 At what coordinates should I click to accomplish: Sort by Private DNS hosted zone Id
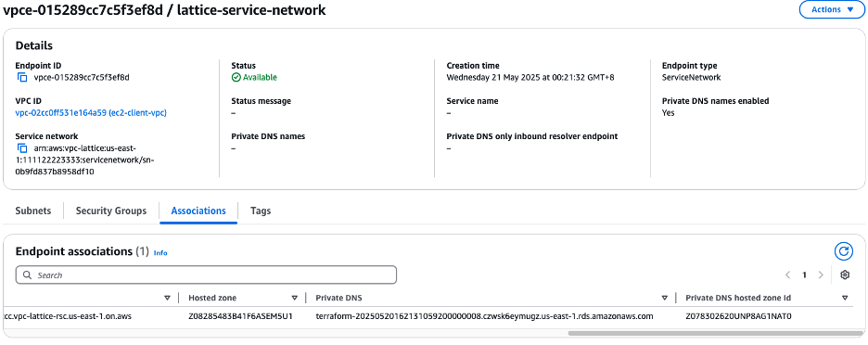(x=845, y=298)
